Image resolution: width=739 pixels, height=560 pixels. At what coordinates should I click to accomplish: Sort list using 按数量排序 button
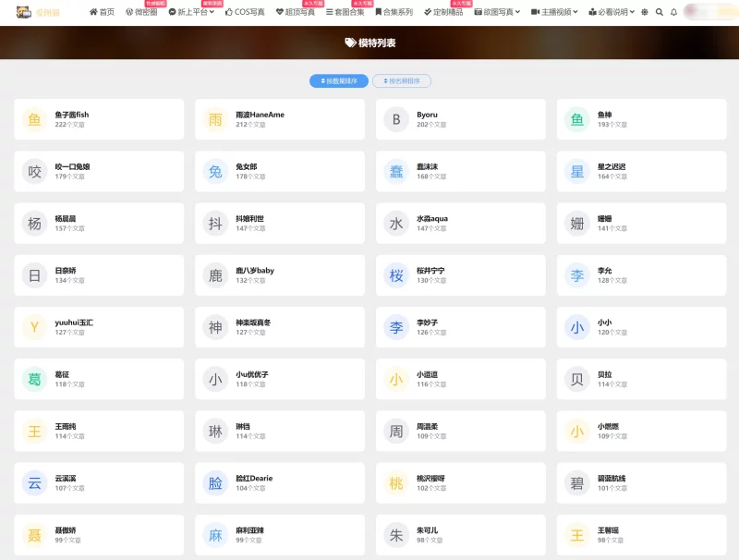(x=339, y=81)
